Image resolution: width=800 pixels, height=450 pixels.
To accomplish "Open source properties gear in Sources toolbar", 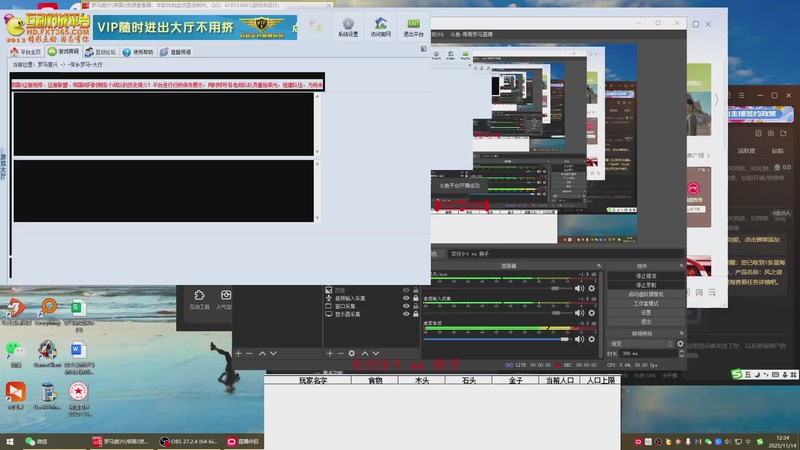I will (x=352, y=353).
